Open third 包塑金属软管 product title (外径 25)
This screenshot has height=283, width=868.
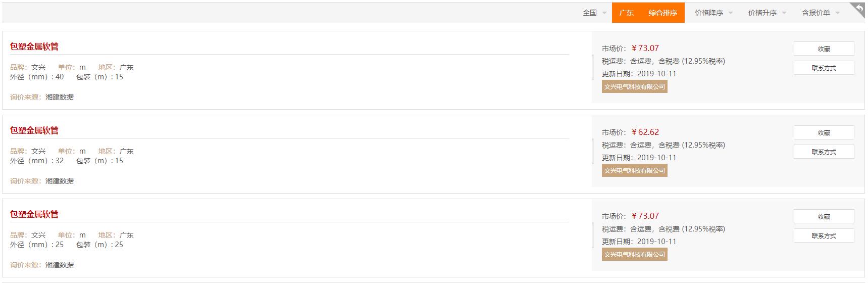(34, 214)
